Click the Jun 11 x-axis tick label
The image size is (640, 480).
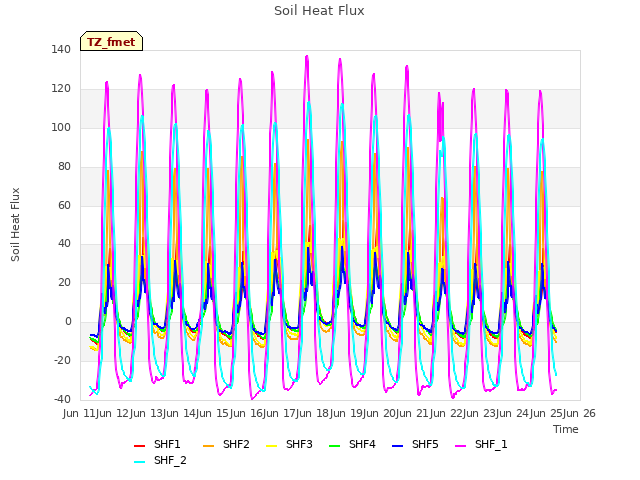tap(81, 413)
